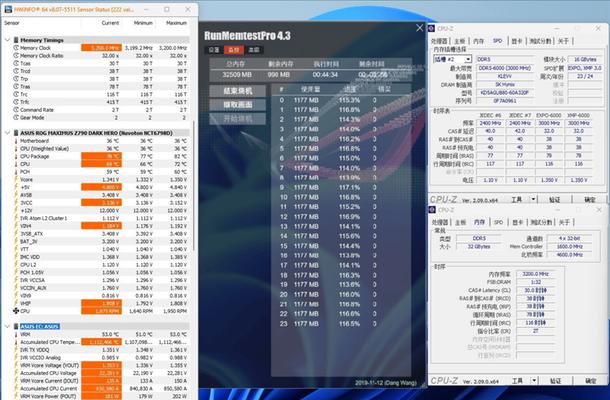Click the bolt icon beside VRM Vcore Power (POUT)
The width and height of the screenshot is (610, 400).
[16, 396]
